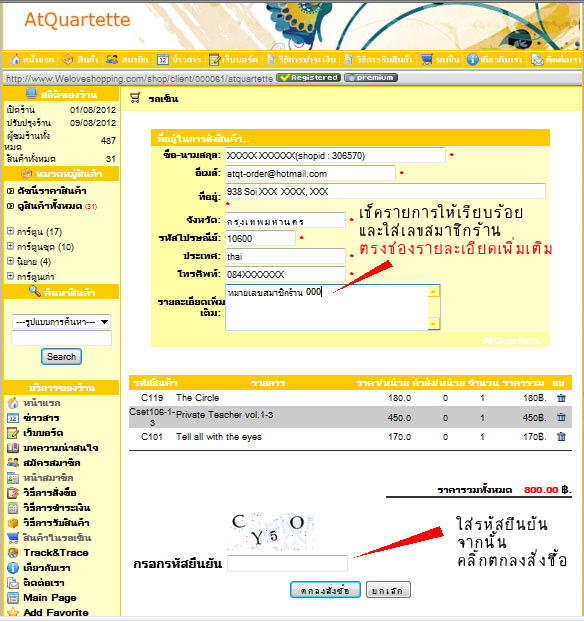Click the sidebar book articles icon
The image size is (584, 622).
pyautogui.click(x=13, y=448)
